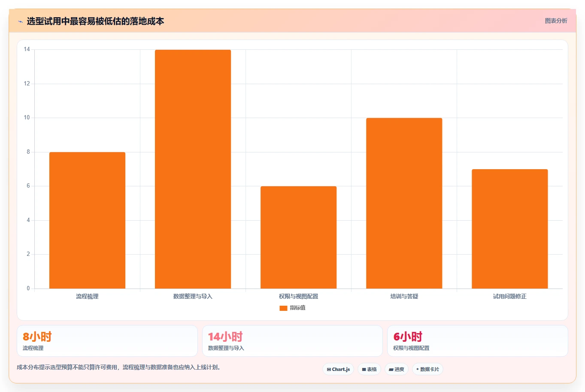
Task: Click the 权限与视图配置 bar in chart
Action: [x=298, y=237]
